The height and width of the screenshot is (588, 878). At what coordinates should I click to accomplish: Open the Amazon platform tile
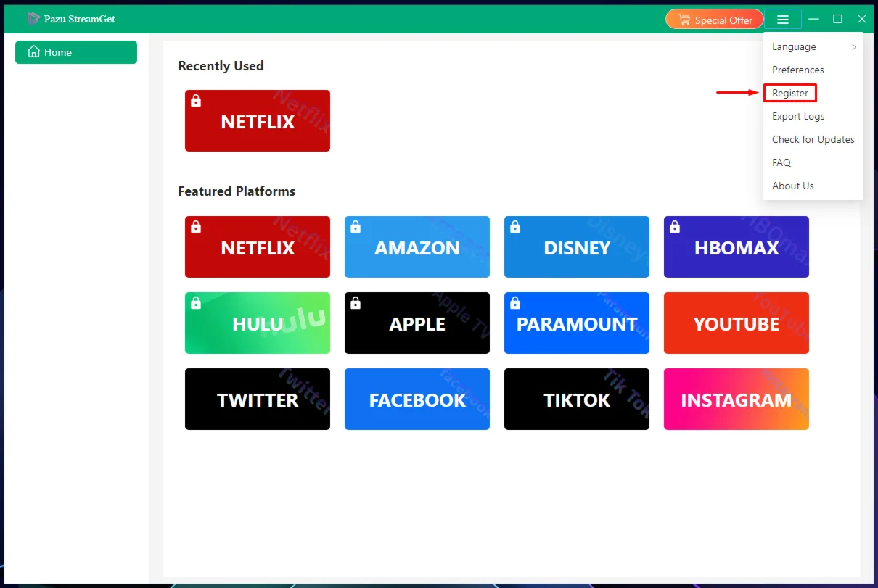(417, 247)
